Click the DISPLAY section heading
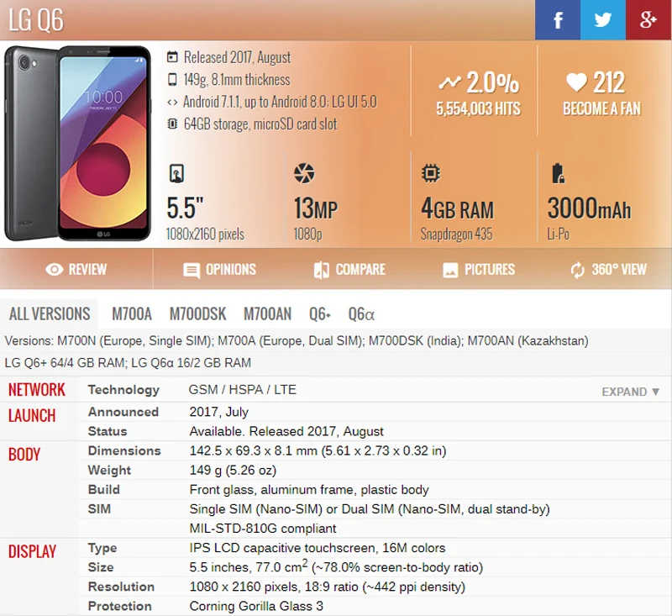 tap(32, 551)
